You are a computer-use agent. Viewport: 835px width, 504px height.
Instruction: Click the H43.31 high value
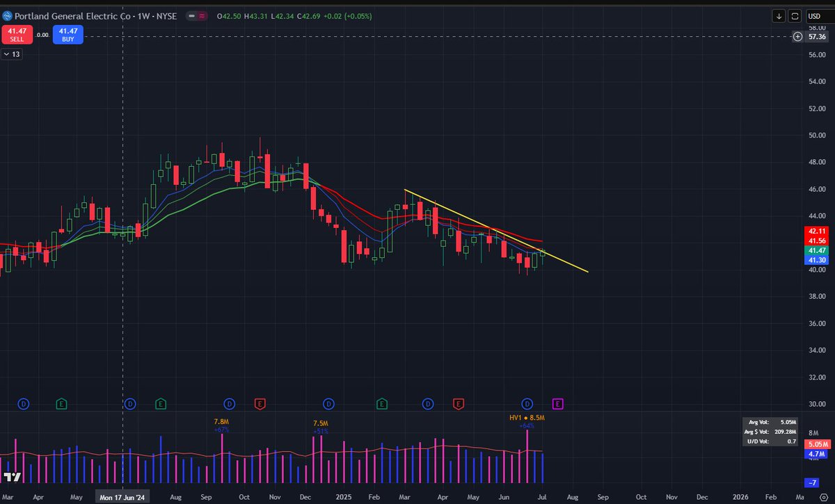click(x=257, y=16)
